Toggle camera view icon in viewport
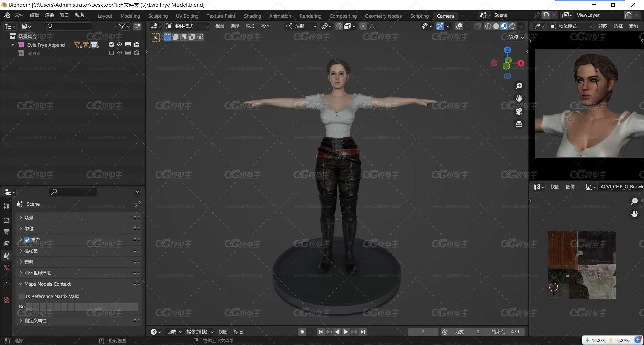Screen dimensions: 644x345 [x=519, y=111]
